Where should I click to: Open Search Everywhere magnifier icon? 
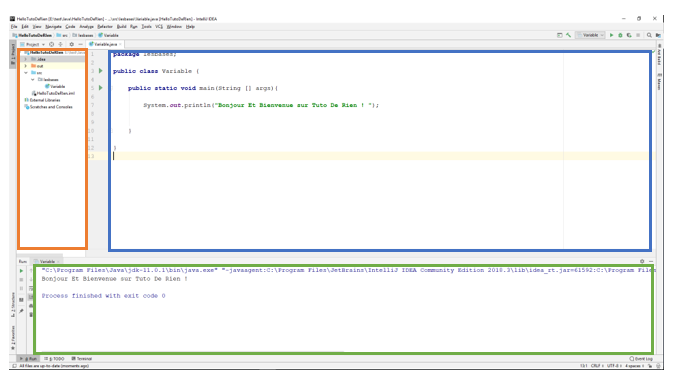tap(649, 35)
